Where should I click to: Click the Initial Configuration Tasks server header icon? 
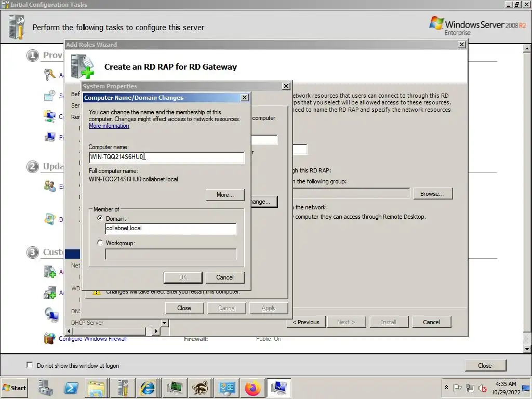[16, 27]
